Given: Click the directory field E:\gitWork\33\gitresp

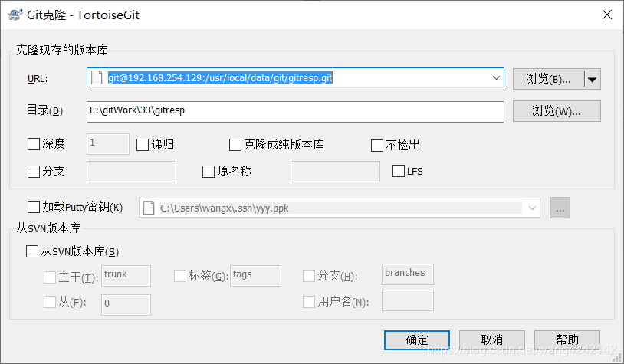Looking at the screenshot, I should 295,112.
